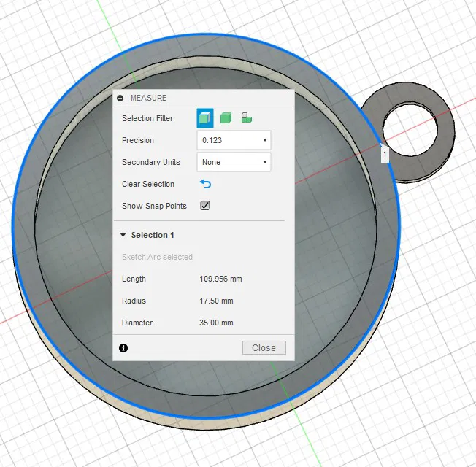The width and height of the screenshot is (476, 467).
Task: Click the selection marker labeled 1
Action: [385, 154]
